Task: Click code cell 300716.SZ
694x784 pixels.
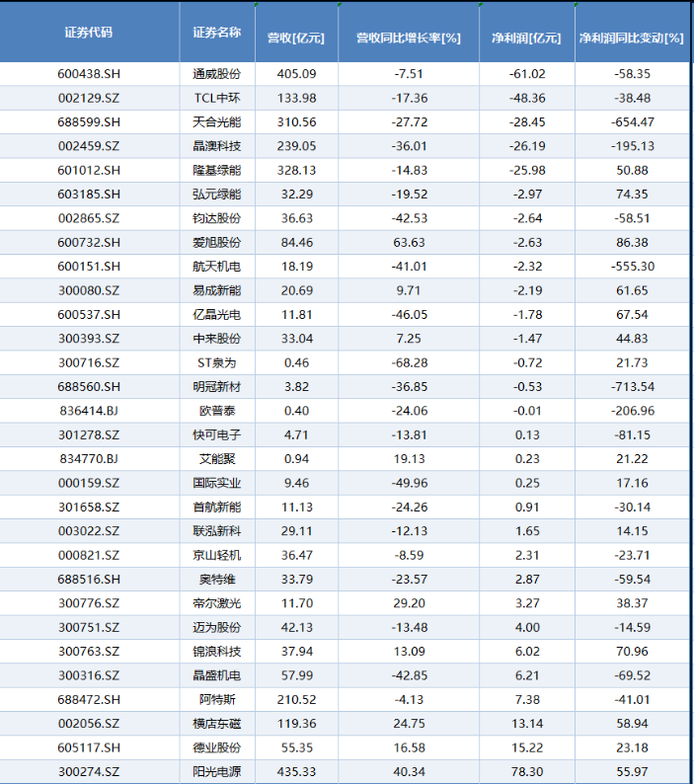Action: point(89,362)
